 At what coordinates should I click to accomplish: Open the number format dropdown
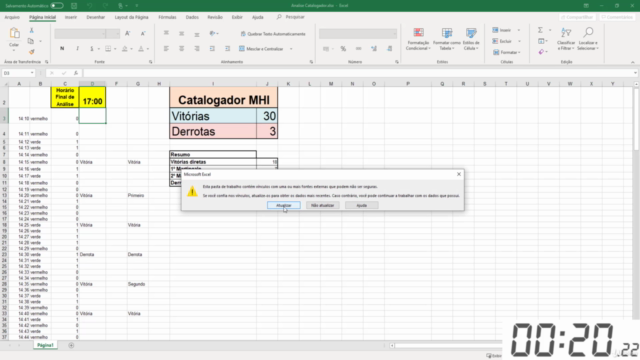click(394, 33)
